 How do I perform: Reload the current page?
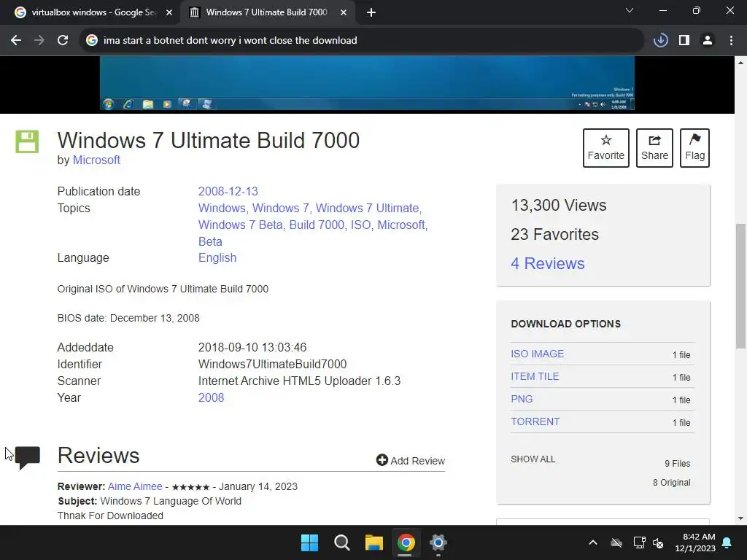pos(63,41)
